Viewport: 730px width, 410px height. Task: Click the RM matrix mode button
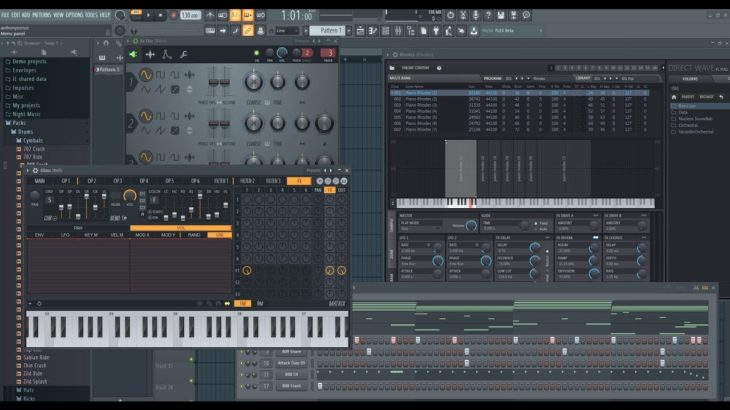point(260,303)
